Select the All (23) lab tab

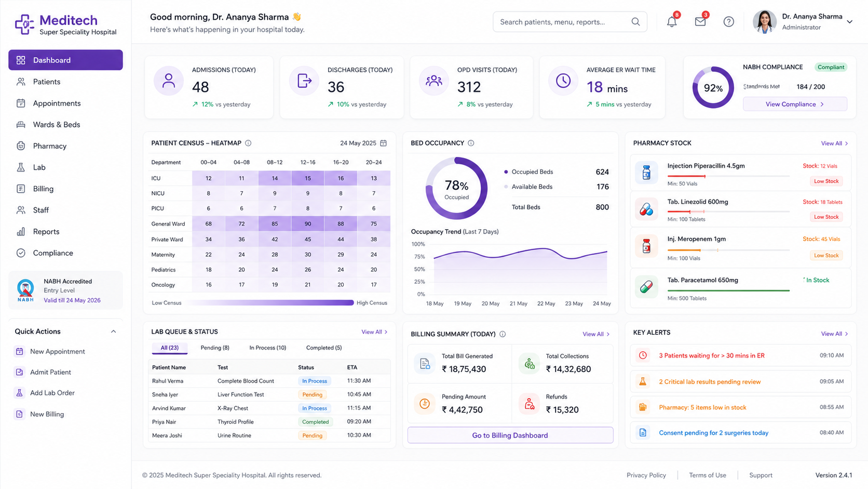pyautogui.click(x=170, y=348)
